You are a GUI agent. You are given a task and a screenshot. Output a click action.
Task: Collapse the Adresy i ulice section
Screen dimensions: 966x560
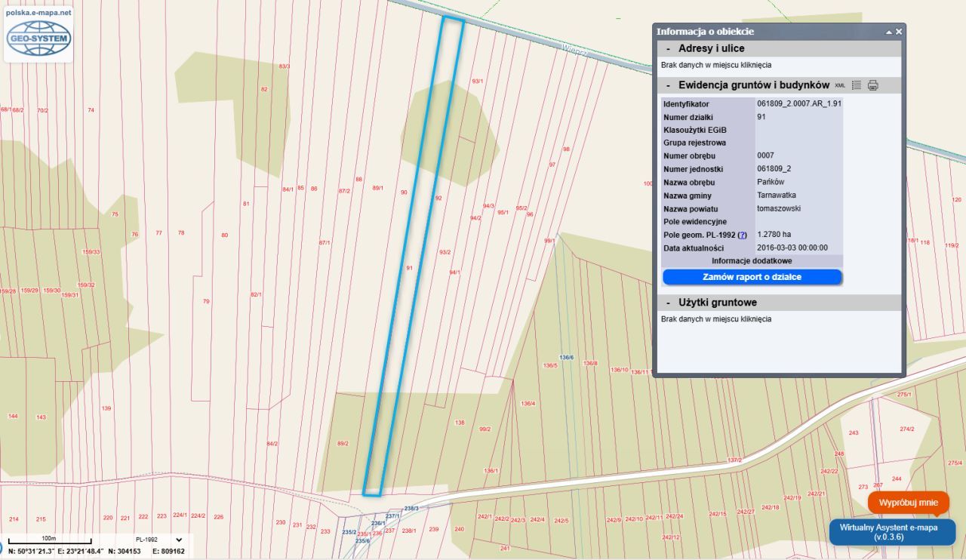click(x=668, y=48)
